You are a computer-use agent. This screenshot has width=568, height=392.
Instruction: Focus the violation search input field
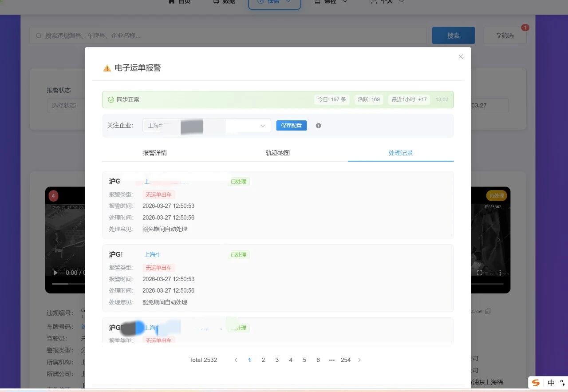228,36
